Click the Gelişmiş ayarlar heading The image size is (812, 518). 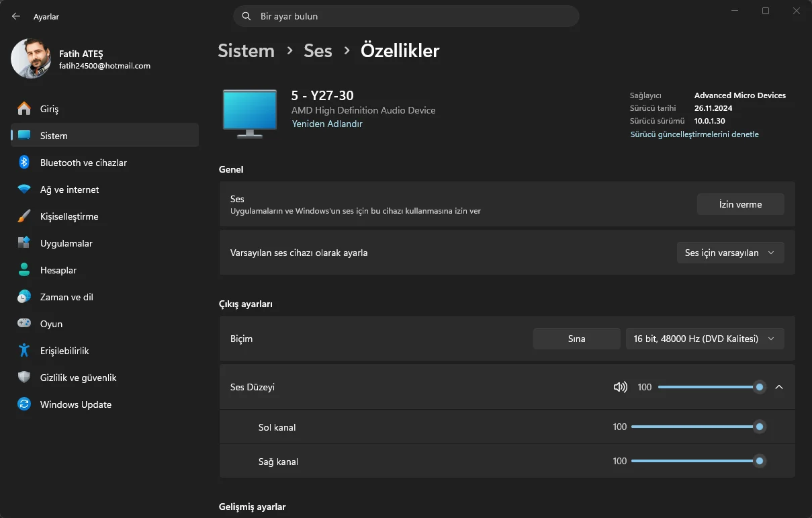253,507
